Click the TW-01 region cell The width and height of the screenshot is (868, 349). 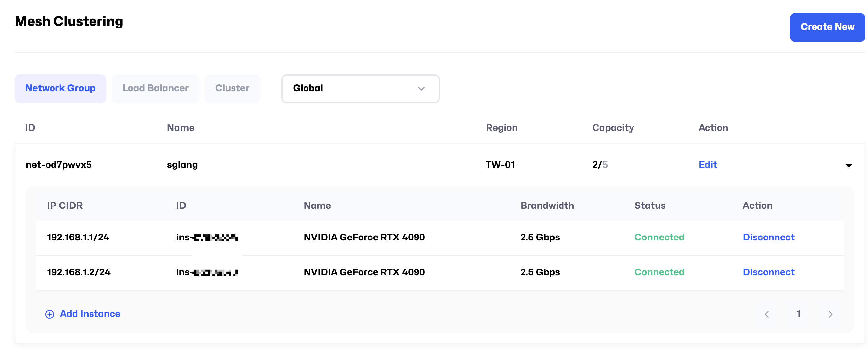click(500, 165)
